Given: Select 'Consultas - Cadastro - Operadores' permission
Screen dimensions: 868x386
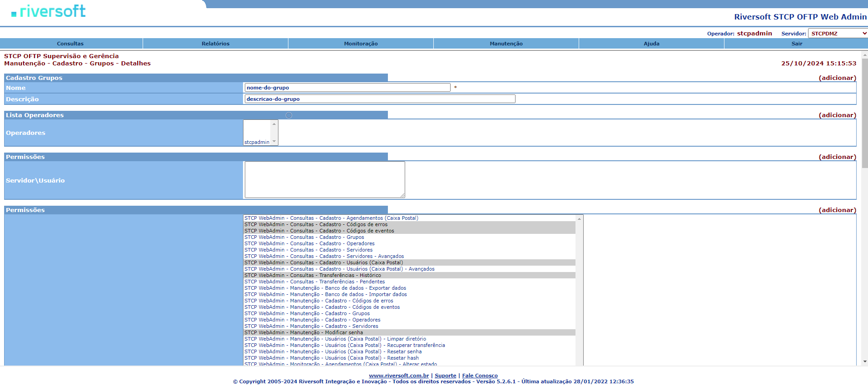Looking at the screenshot, I should (410, 243).
